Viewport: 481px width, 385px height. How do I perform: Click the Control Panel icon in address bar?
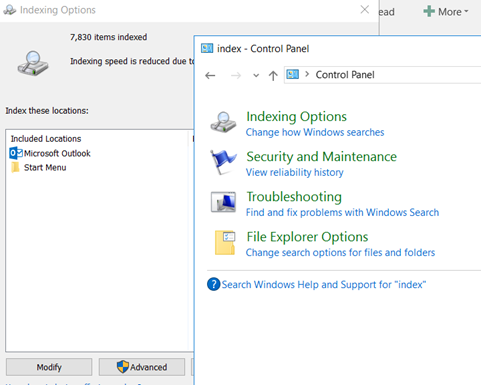293,74
